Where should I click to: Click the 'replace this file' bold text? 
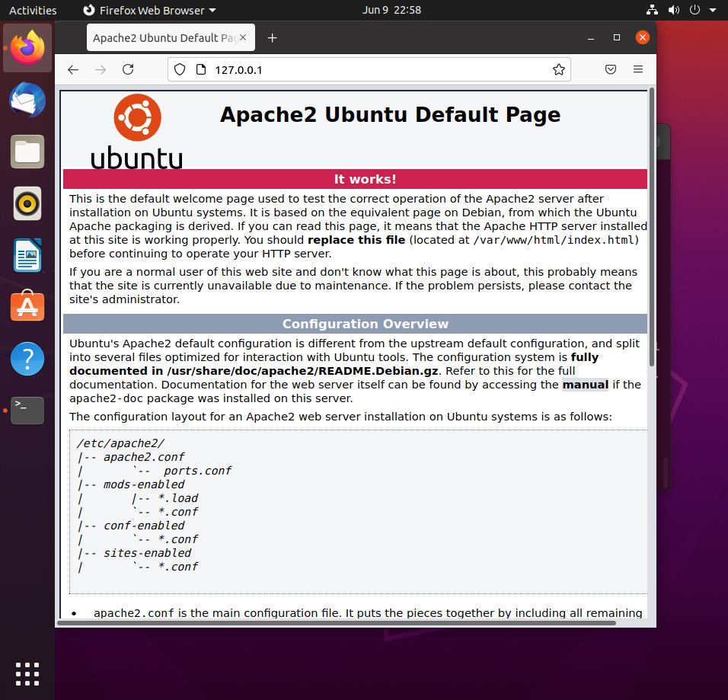(356, 240)
